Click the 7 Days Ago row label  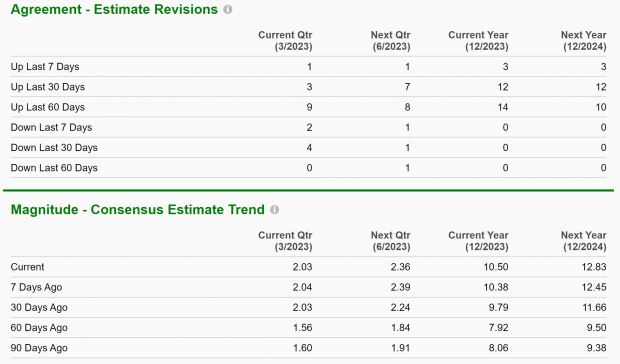pos(36,287)
